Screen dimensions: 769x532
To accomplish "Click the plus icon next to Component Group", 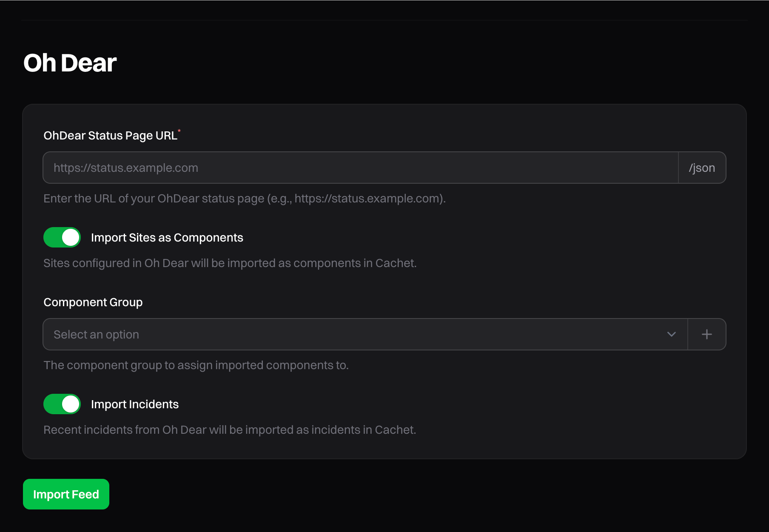I will [x=706, y=334].
